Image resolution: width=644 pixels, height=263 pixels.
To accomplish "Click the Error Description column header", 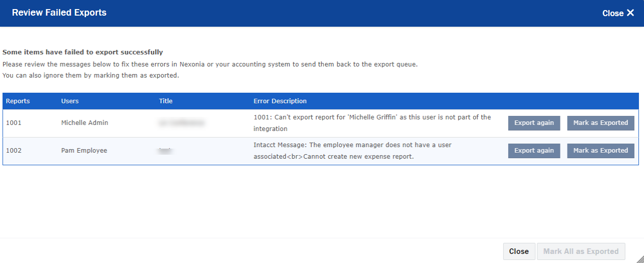I will pos(280,101).
